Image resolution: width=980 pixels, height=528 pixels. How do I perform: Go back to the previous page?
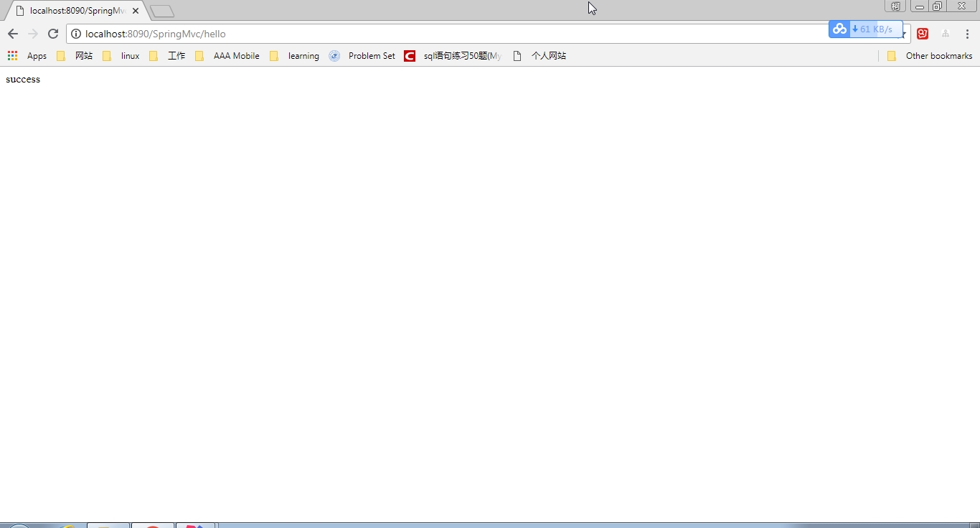pyautogui.click(x=12, y=34)
